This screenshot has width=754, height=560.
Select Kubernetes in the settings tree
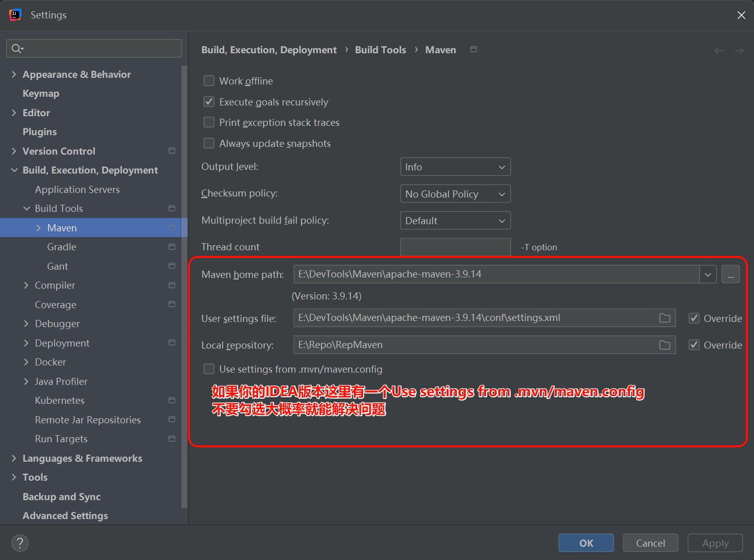[59, 400]
